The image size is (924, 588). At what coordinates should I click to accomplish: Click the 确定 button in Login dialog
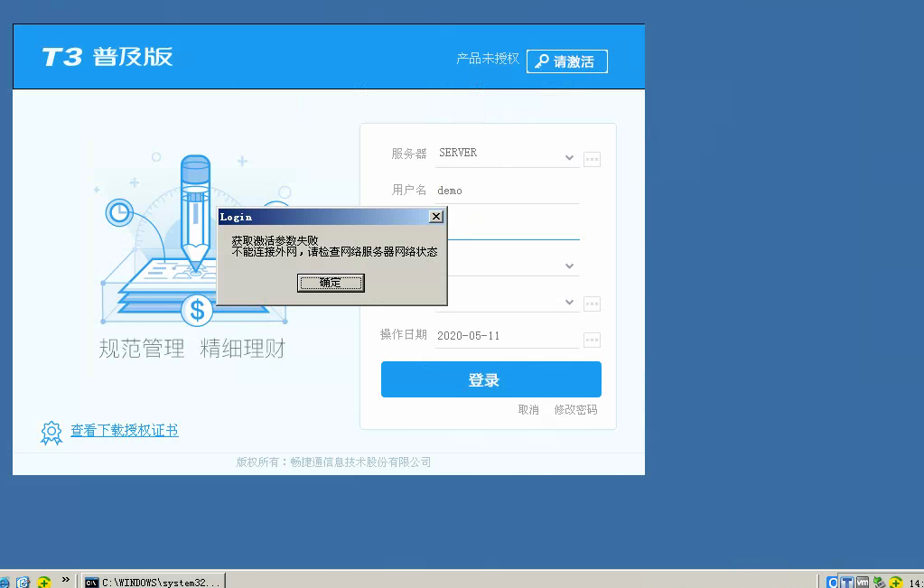pyautogui.click(x=331, y=283)
